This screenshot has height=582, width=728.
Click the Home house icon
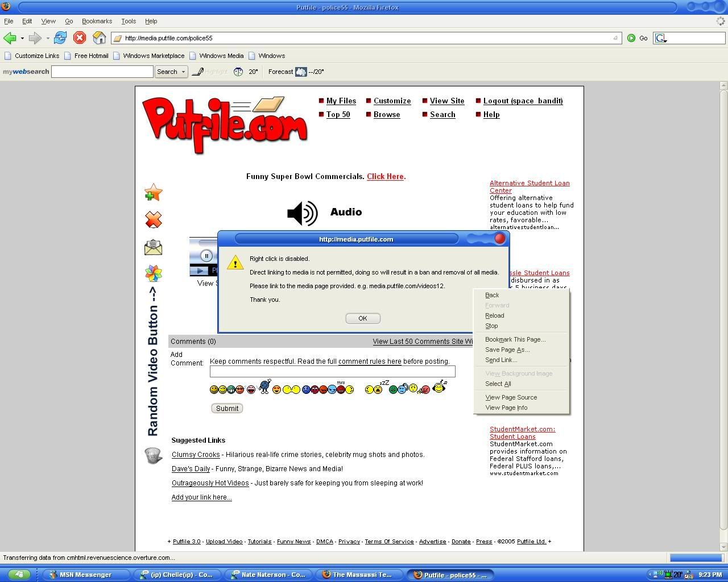(x=100, y=38)
